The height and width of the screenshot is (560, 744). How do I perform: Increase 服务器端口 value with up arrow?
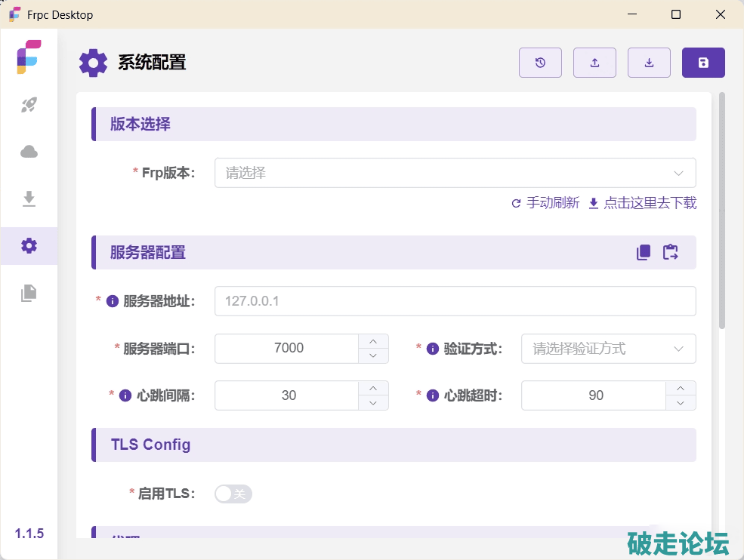click(373, 341)
